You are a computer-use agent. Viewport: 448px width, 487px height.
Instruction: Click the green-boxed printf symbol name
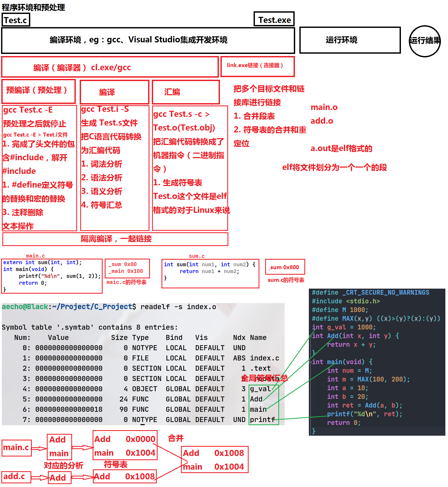coord(262,420)
